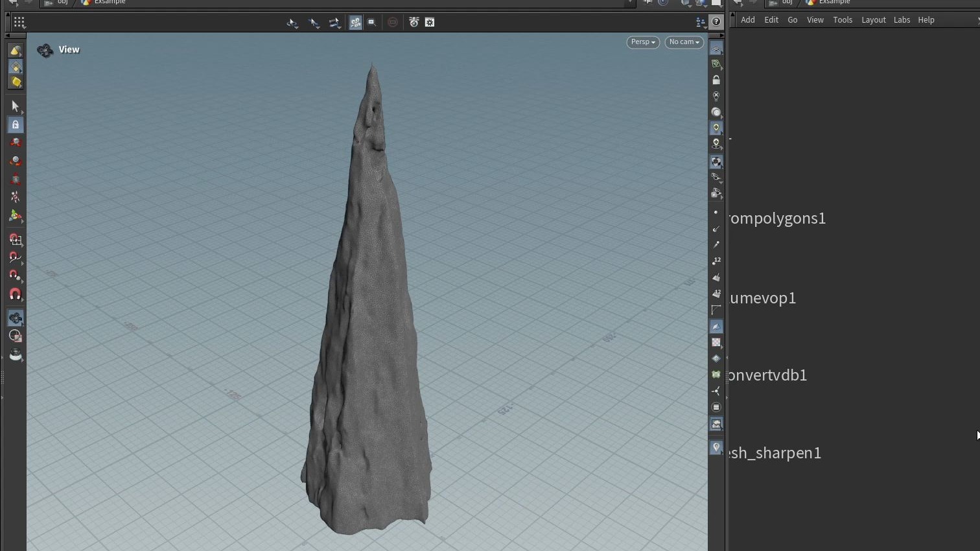
Task: Open the snap to curve magnet options
Action: 16,258
